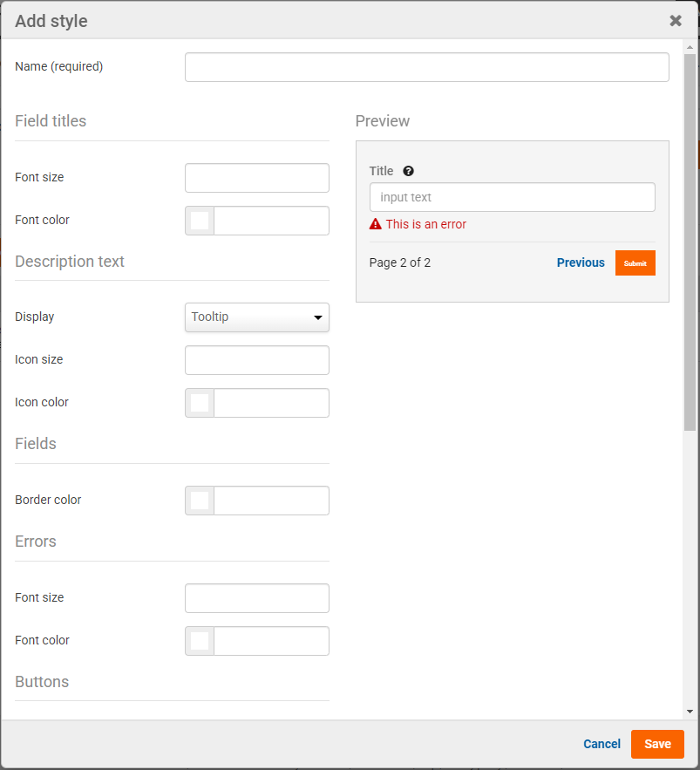This screenshot has height=770, width=700.
Task: Click the Icon size input box
Action: click(x=257, y=360)
